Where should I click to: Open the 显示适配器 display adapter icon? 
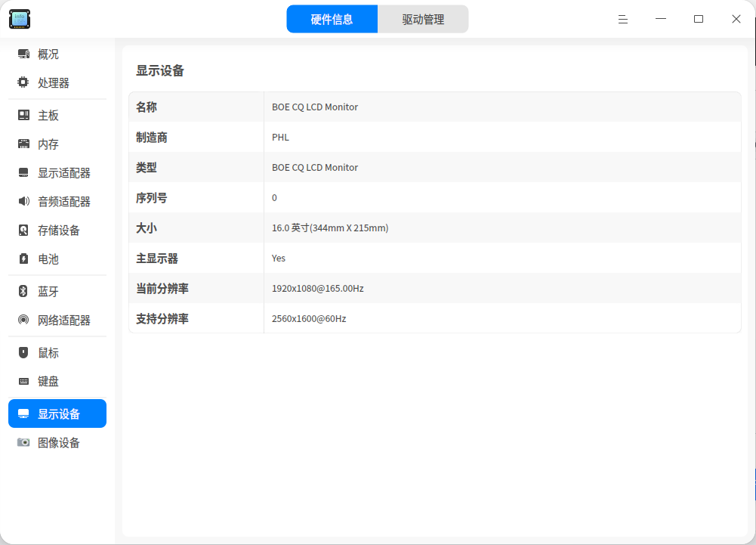[x=23, y=173]
